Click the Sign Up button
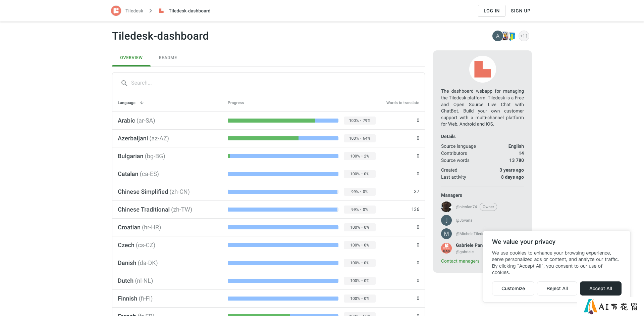The height and width of the screenshot is (316, 644). 521,11
